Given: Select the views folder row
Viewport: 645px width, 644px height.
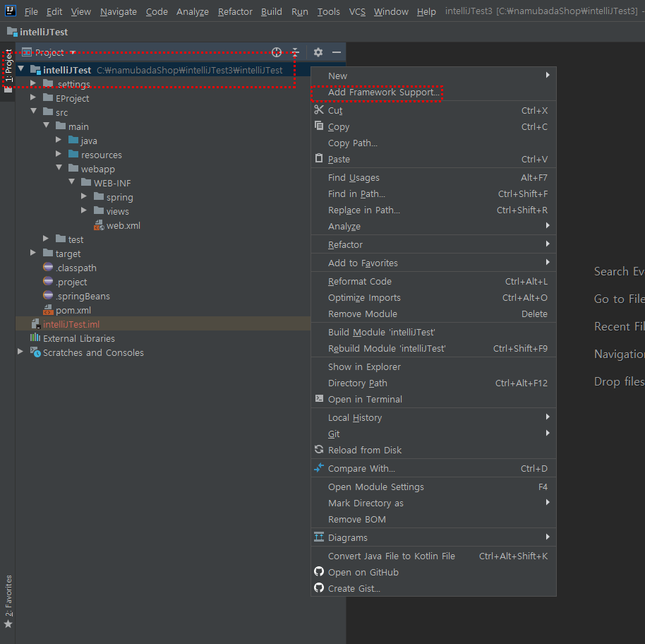Looking at the screenshot, I should 163,211.
